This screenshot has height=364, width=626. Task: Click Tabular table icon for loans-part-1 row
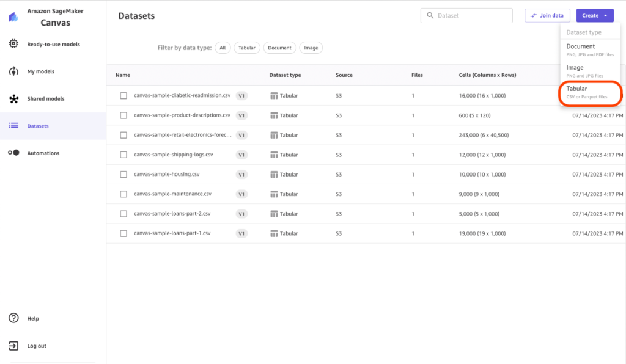(x=274, y=234)
